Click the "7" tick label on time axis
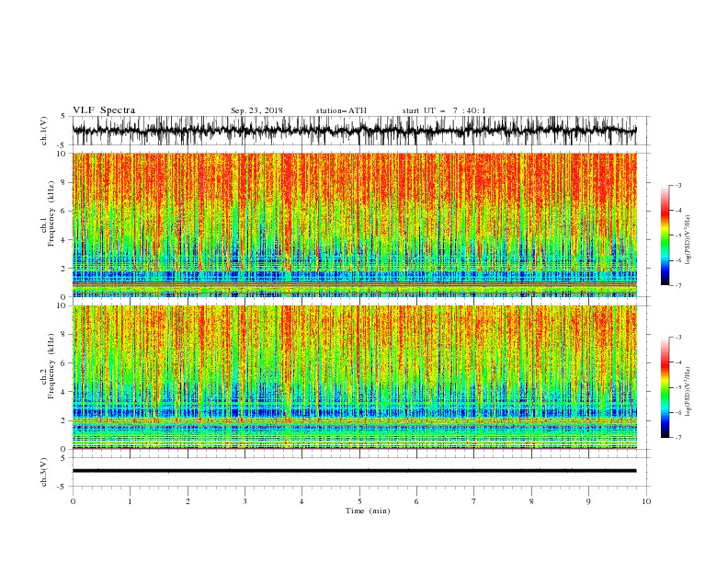728x563 pixels. pyautogui.click(x=474, y=501)
